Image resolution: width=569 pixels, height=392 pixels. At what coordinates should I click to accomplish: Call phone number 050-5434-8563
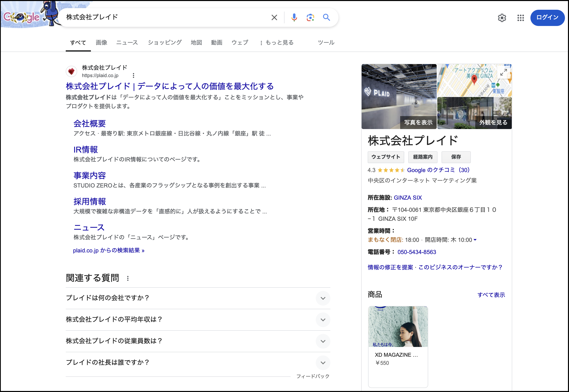coord(417,252)
